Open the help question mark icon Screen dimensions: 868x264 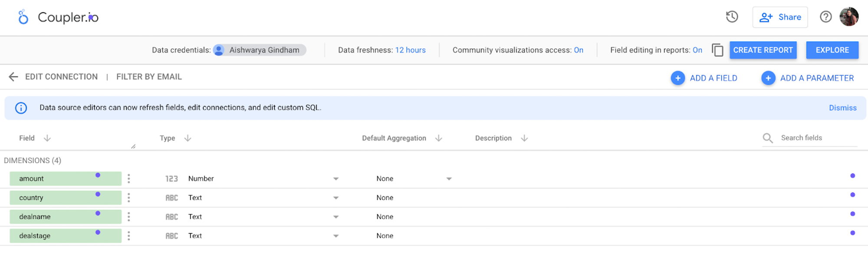825,17
